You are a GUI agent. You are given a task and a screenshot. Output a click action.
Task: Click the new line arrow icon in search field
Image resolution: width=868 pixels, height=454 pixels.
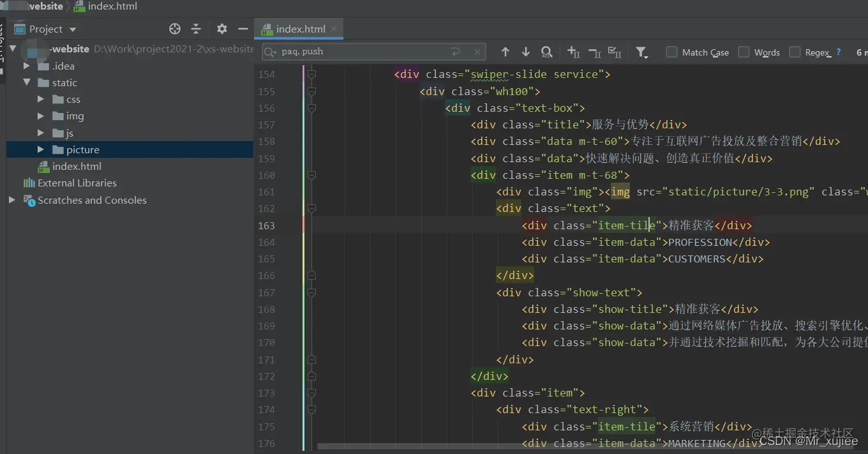coord(455,52)
